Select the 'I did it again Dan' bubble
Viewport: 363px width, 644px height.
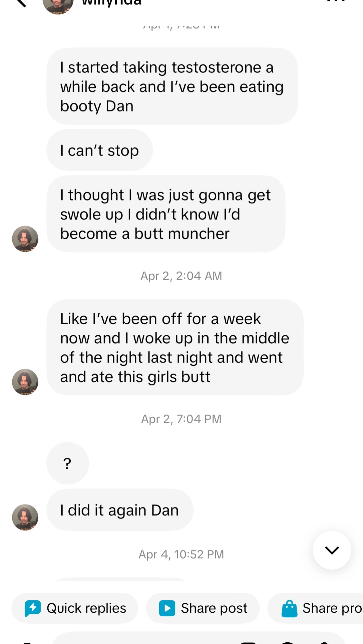(x=120, y=510)
